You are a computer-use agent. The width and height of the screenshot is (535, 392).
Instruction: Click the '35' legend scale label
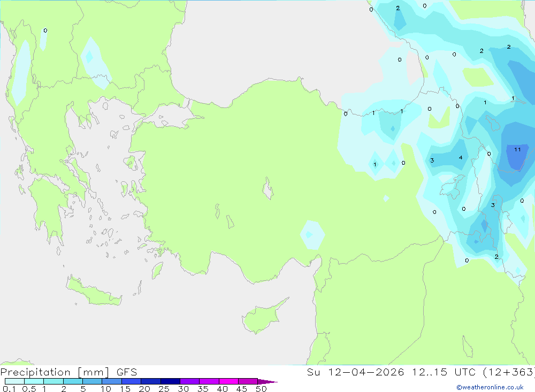coord(203,389)
